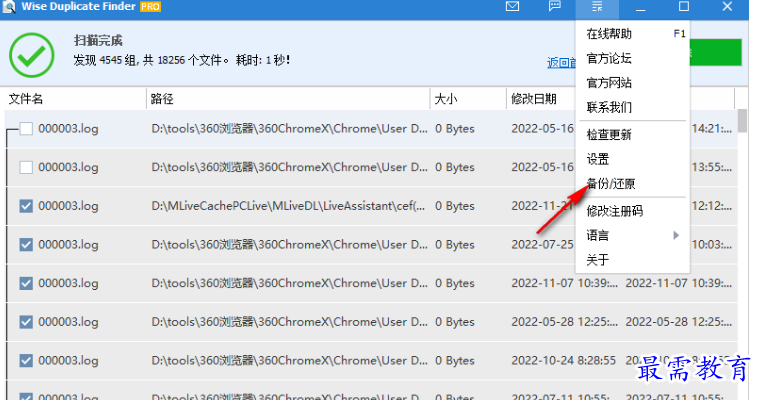Select 官方网站 menu entry

coord(632,83)
